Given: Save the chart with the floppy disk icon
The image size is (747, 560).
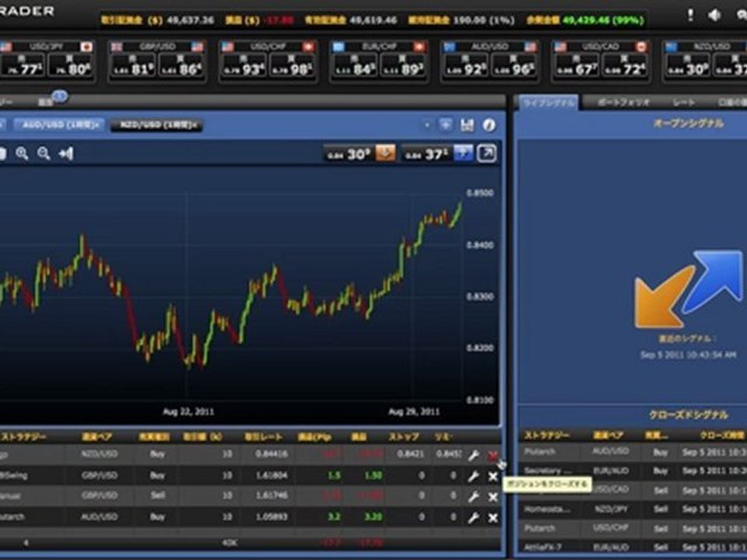Looking at the screenshot, I should pos(468,124).
